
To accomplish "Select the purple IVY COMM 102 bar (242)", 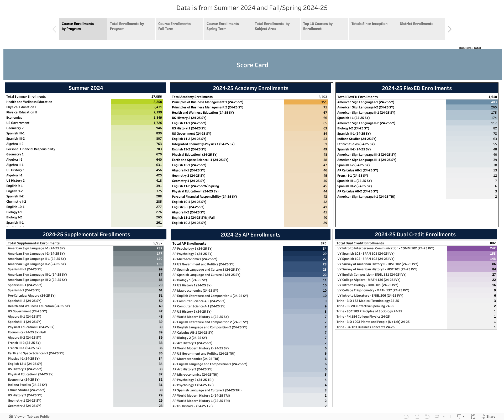I will [x=472, y=248].
